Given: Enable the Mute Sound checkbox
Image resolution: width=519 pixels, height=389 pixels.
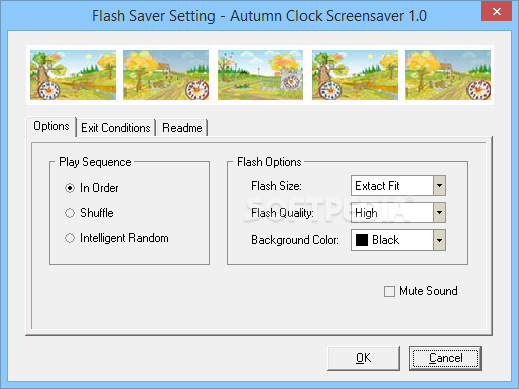Looking at the screenshot, I should point(389,291).
